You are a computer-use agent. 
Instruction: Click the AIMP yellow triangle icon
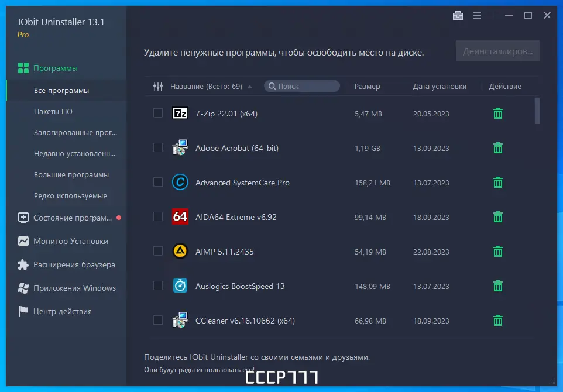pos(180,251)
